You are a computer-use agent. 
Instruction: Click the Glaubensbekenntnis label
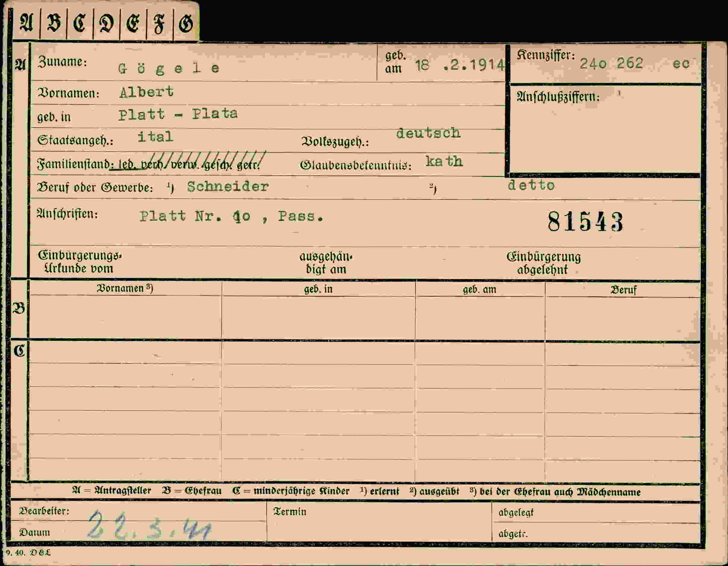coord(356,165)
